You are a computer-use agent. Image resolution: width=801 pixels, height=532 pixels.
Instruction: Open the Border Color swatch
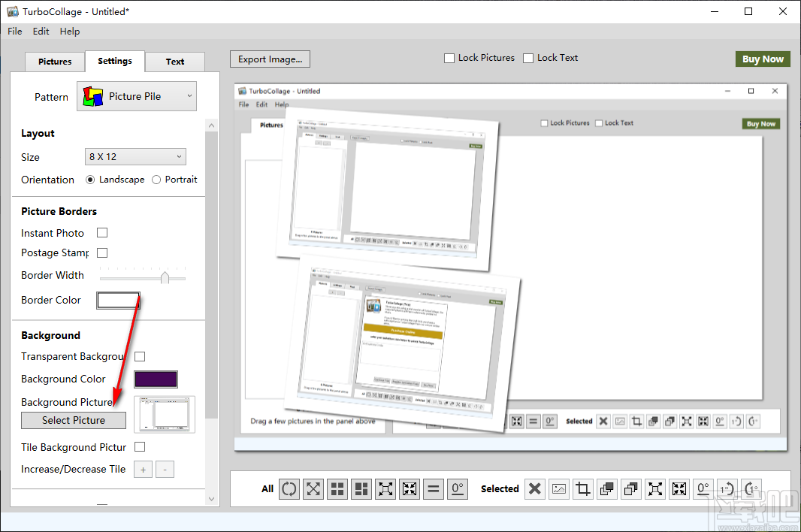[118, 300]
